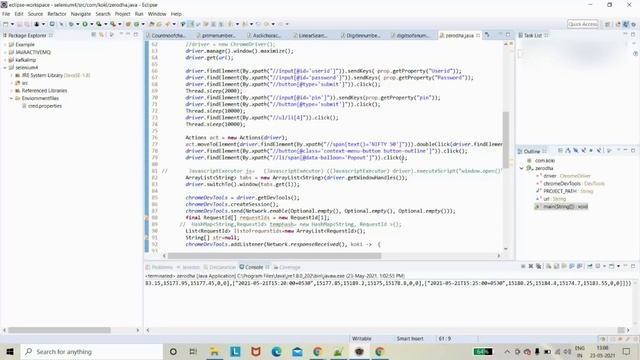Collapse the selenium4 project

(x=4, y=67)
